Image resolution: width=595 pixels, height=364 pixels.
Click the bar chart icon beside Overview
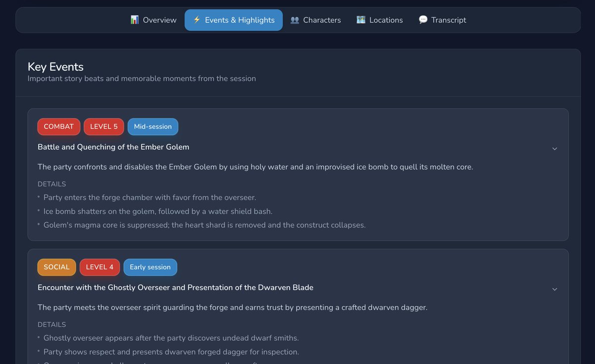[134, 19]
